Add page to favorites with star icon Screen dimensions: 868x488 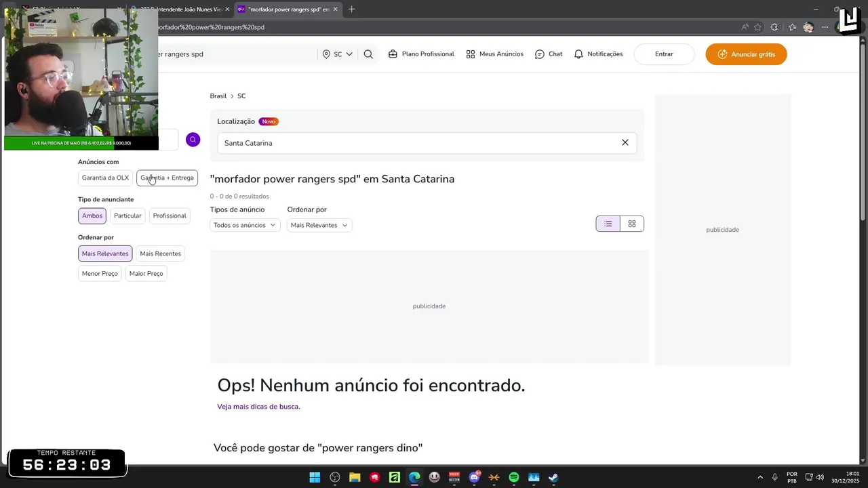coord(757,27)
